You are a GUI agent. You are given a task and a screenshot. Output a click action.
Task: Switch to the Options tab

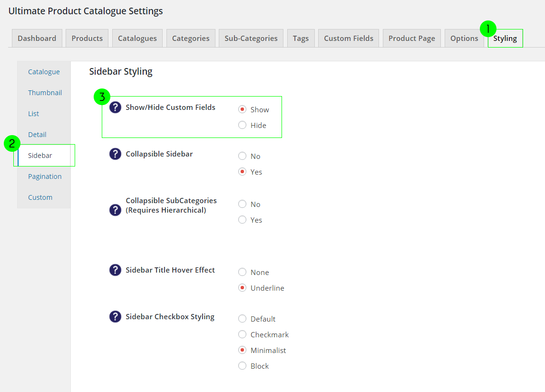coord(464,39)
